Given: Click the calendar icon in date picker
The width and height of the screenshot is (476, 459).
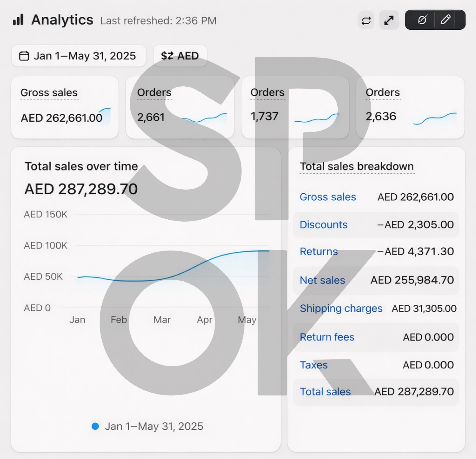Looking at the screenshot, I should pos(24,56).
